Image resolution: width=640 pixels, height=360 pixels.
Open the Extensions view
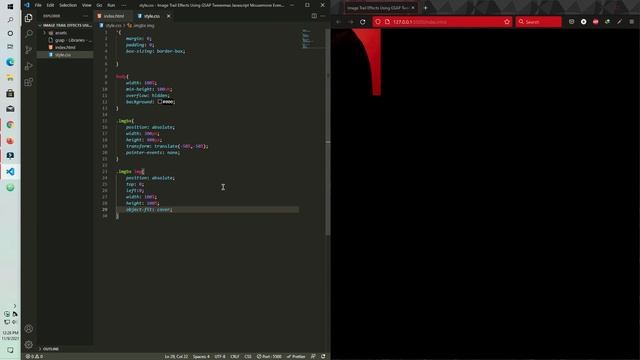tap(29, 82)
